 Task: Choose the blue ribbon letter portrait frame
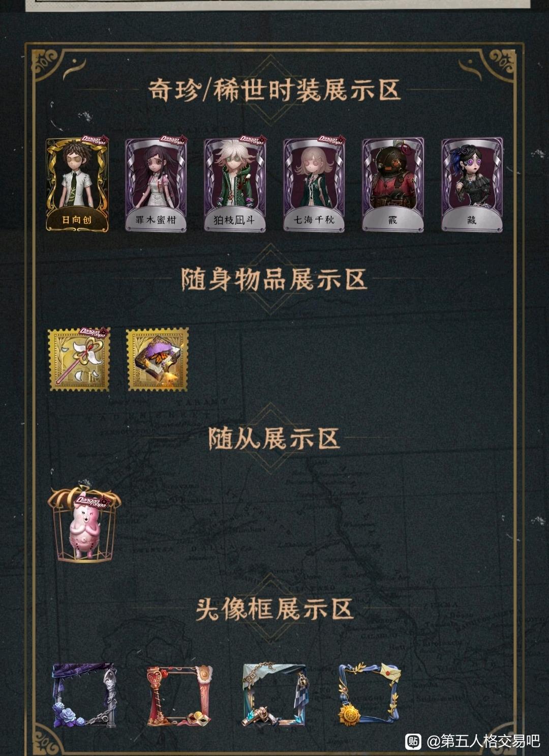coord(370,694)
